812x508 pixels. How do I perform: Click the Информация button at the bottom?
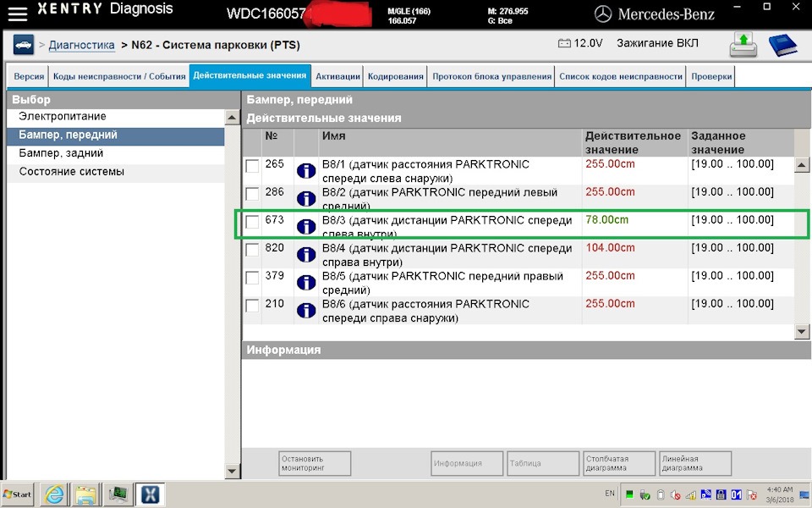[x=467, y=463]
